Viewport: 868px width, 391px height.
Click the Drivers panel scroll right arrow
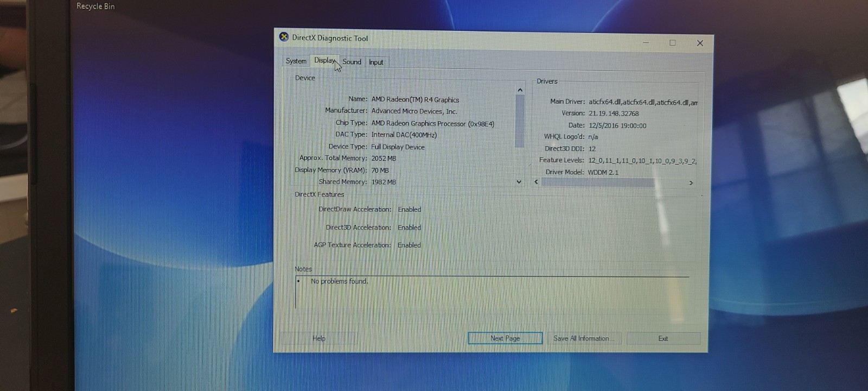(691, 183)
